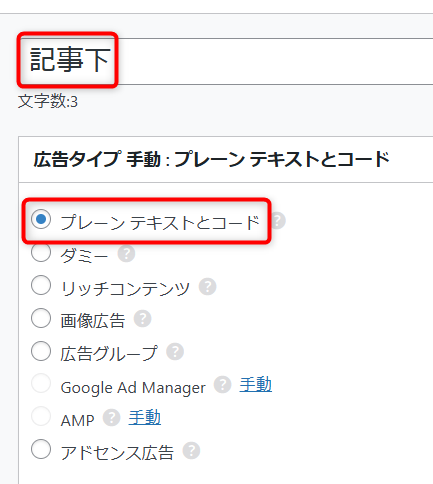Open 手動 link beside Google Ad Manager
The height and width of the screenshot is (484, 433).
click(x=255, y=384)
